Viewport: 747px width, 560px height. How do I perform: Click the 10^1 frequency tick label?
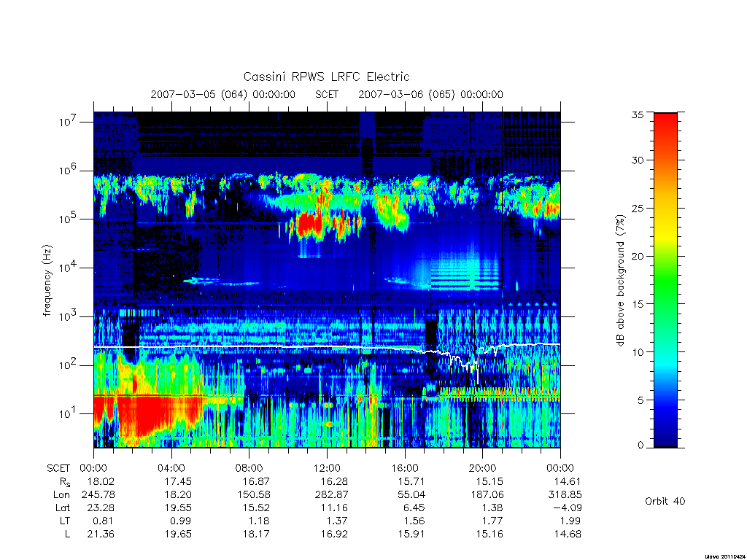[68, 413]
